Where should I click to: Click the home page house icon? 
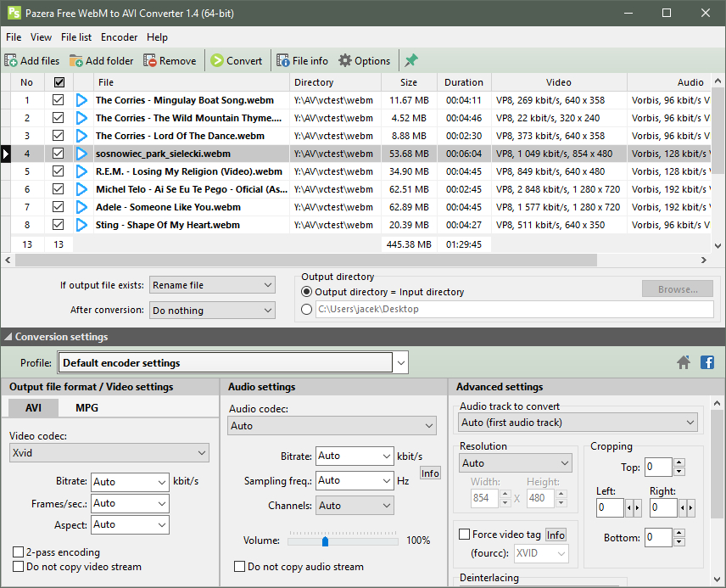pyautogui.click(x=684, y=362)
